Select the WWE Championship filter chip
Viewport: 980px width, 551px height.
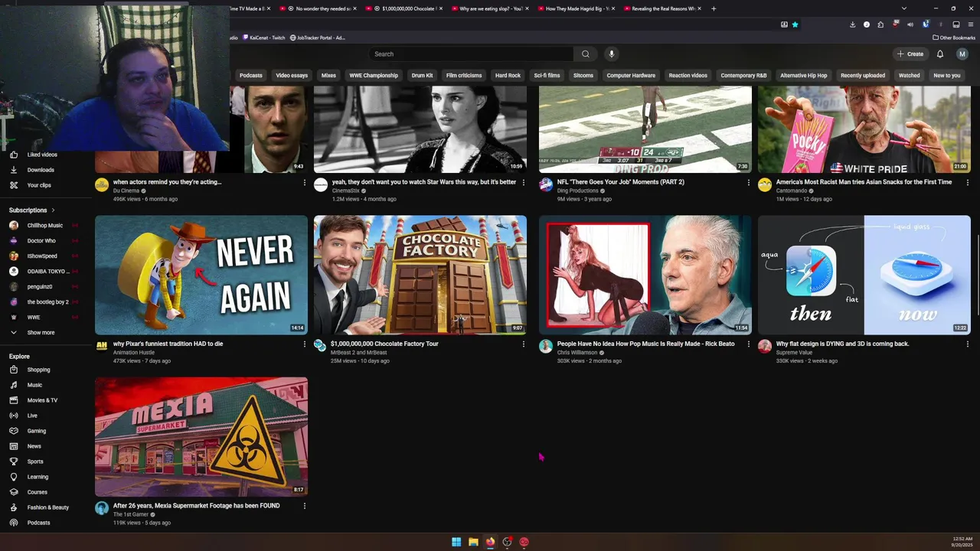(374, 75)
